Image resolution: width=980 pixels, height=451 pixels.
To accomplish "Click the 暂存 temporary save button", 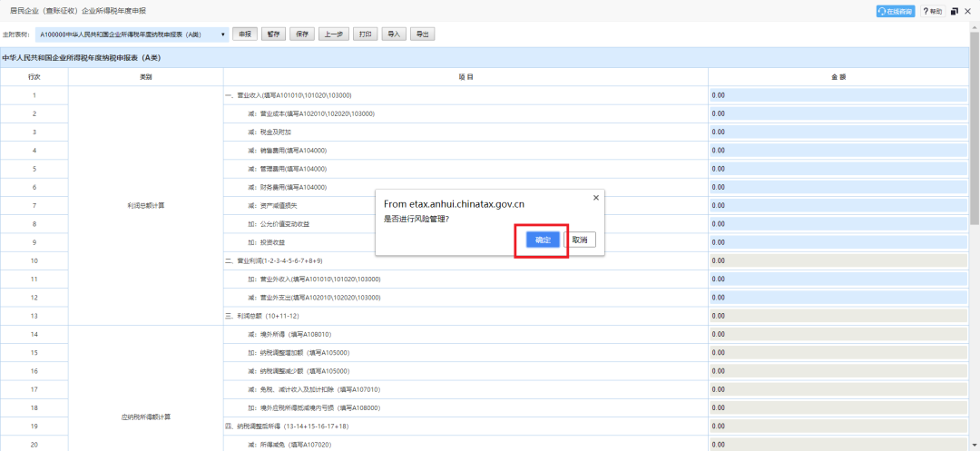I will 273,34.
